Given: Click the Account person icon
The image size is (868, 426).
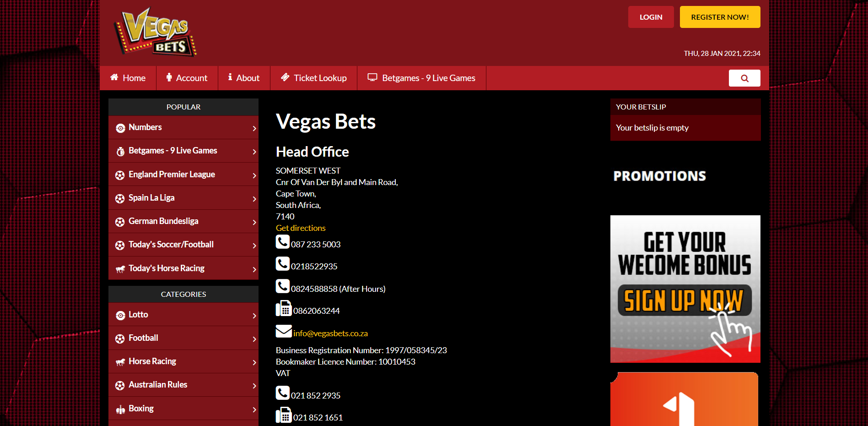Looking at the screenshot, I should click(169, 77).
